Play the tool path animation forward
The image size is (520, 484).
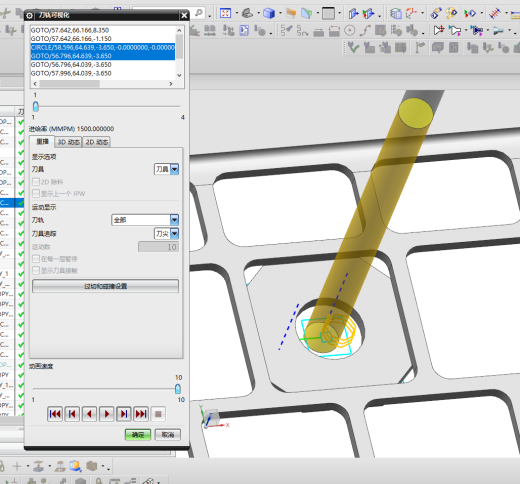point(106,414)
